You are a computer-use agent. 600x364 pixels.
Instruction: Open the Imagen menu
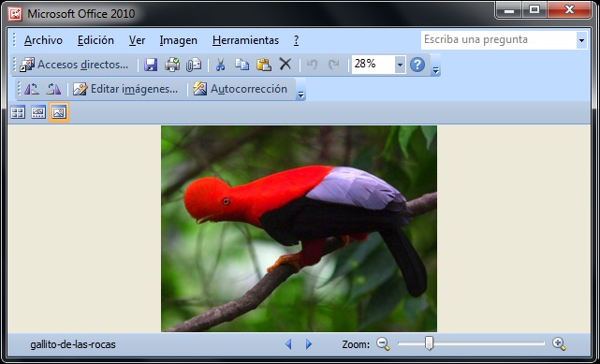coord(179,40)
